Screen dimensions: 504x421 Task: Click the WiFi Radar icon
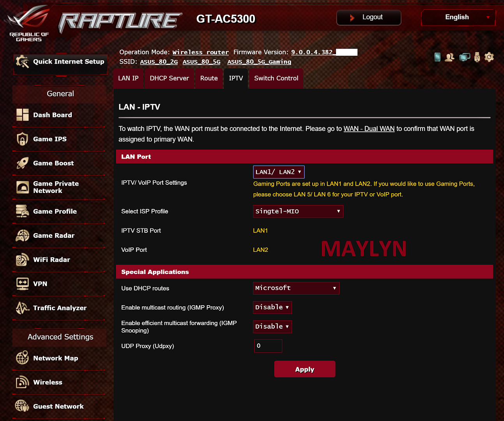(22, 260)
